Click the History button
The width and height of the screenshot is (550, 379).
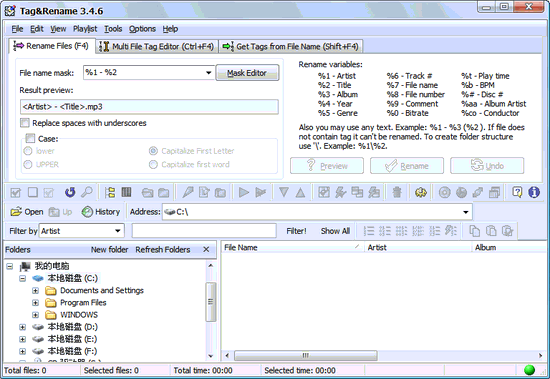[101, 212]
